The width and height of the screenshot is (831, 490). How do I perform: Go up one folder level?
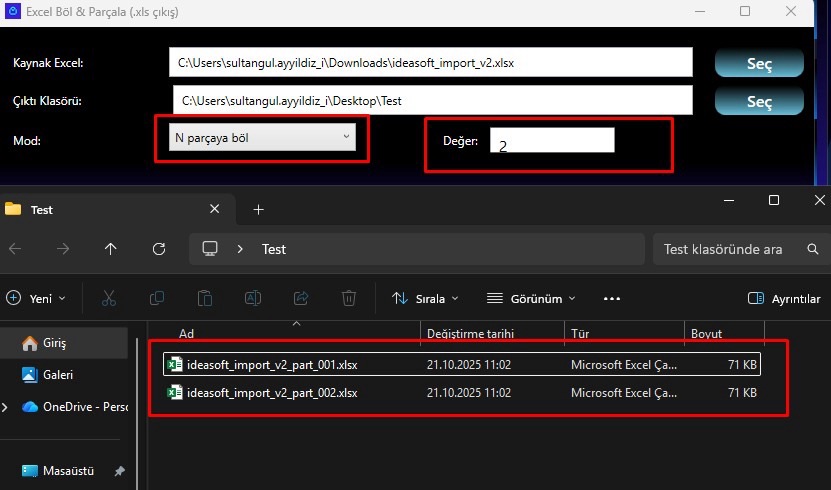pos(110,249)
